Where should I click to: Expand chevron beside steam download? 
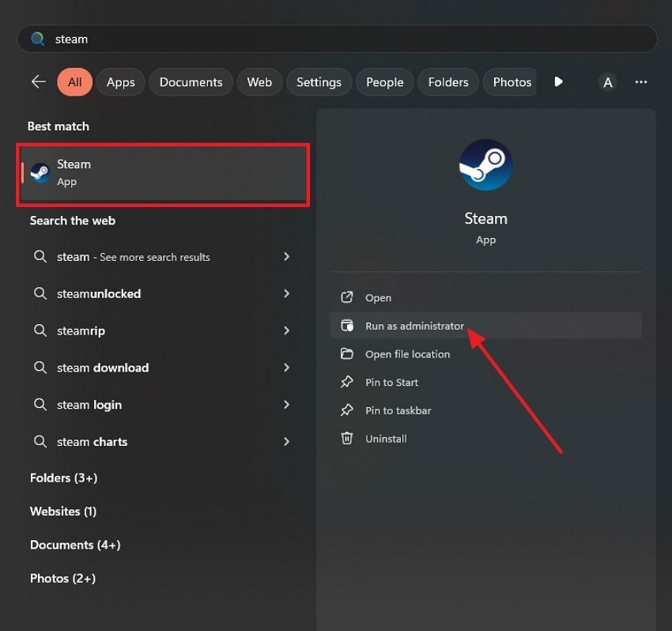pos(286,368)
